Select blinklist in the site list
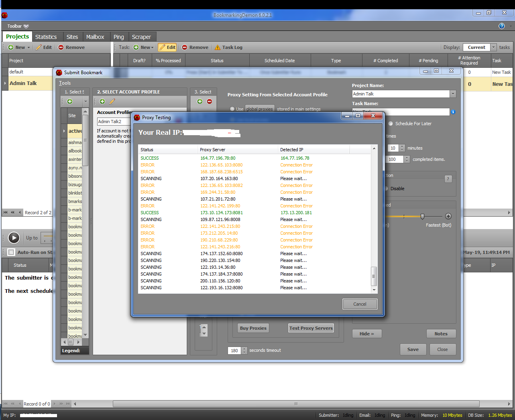Screen dimensions: 515x420 click(x=75, y=193)
